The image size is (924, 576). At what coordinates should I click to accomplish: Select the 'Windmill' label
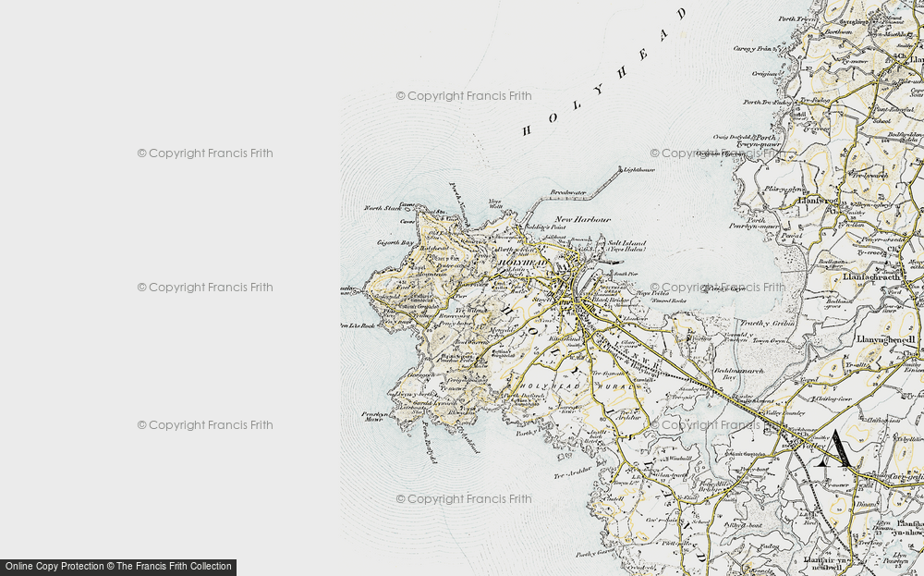tap(680, 458)
